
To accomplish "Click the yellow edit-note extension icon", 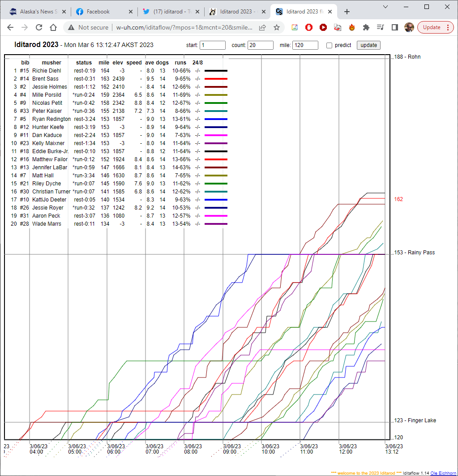I will [295, 27].
